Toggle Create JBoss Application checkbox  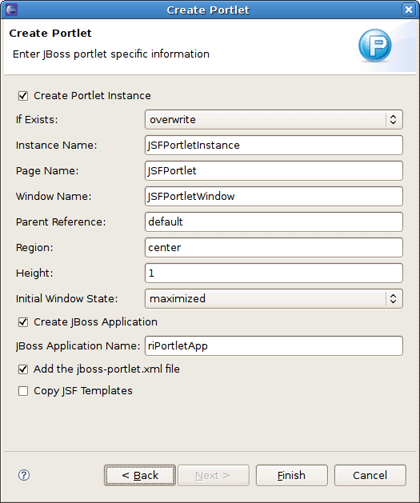click(x=23, y=322)
